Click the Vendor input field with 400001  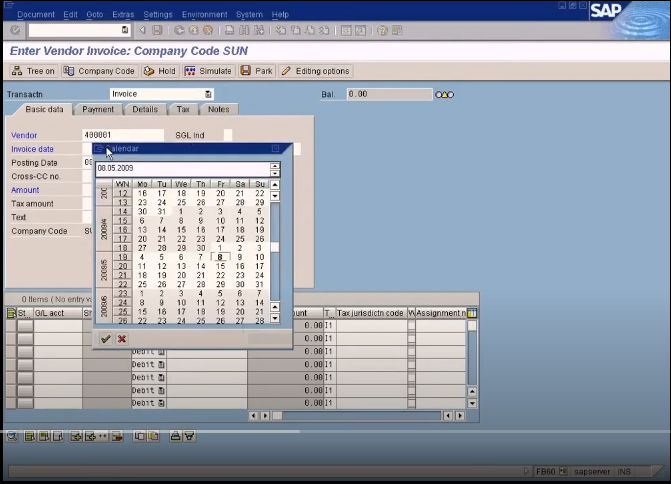point(123,135)
